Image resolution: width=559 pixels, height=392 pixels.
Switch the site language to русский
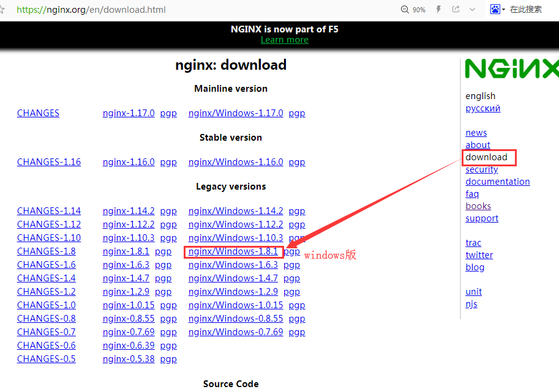point(482,108)
